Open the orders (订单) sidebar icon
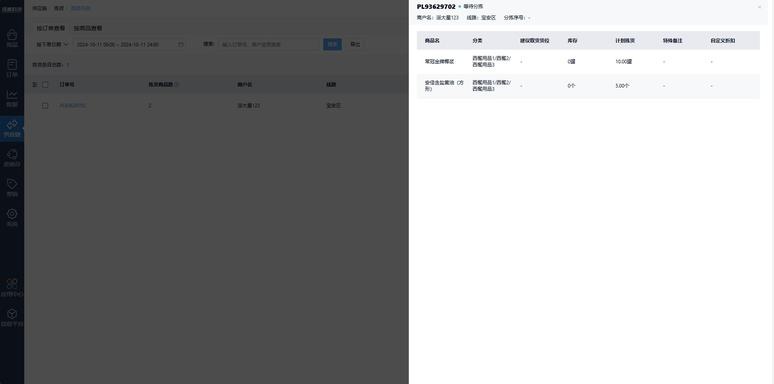Viewport: 774px width, 384px height. 12,65
